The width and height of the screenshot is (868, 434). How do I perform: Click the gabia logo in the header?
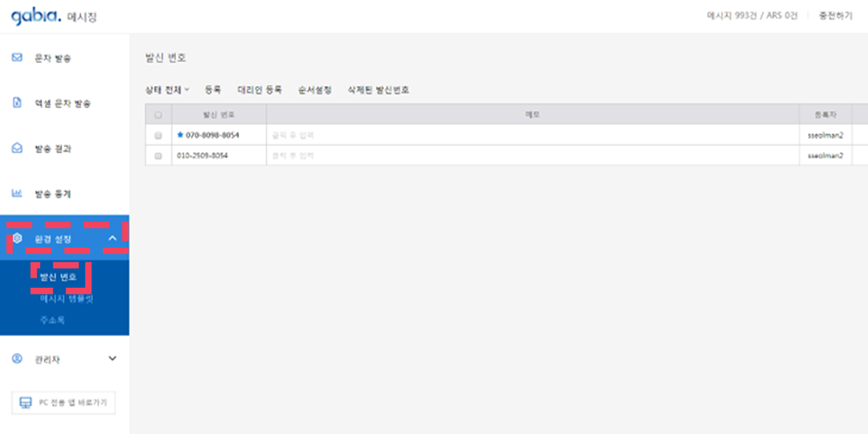(37, 17)
